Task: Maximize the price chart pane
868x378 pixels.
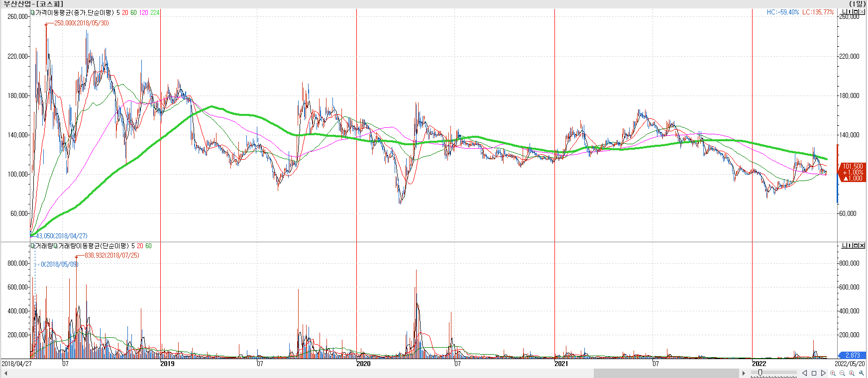Action: [x=856, y=11]
